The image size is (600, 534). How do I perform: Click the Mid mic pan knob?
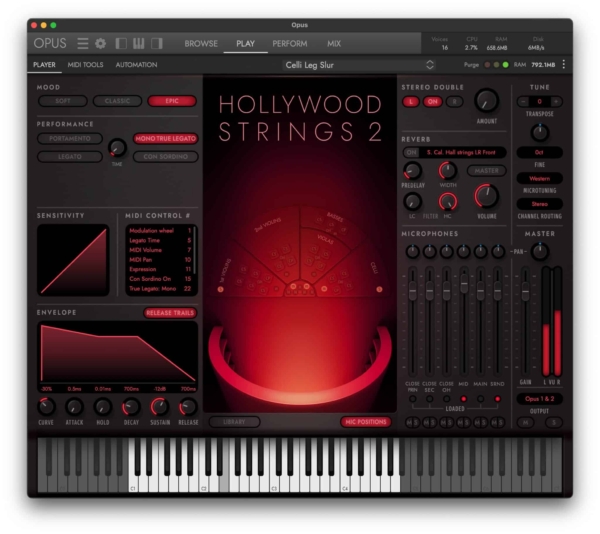coord(463,251)
